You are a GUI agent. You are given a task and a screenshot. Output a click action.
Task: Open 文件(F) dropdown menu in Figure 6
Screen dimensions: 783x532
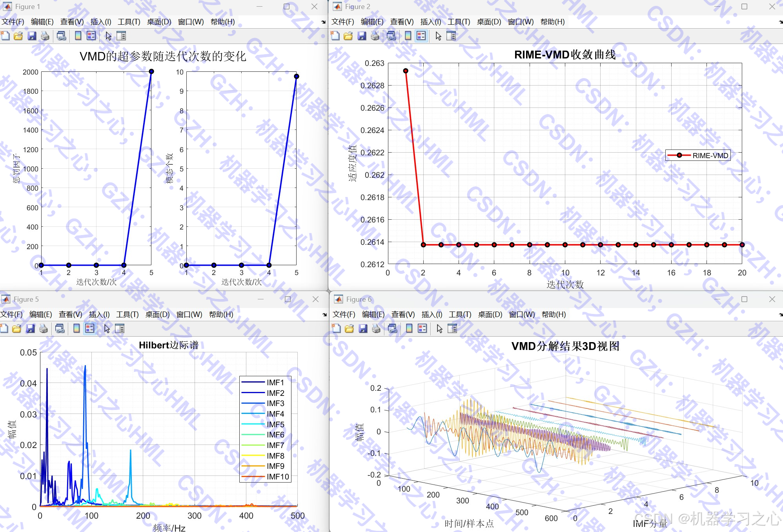coord(344,315)
